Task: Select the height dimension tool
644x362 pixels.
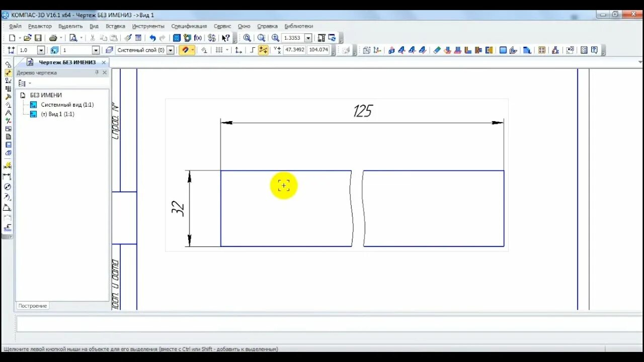Action: 7,229
